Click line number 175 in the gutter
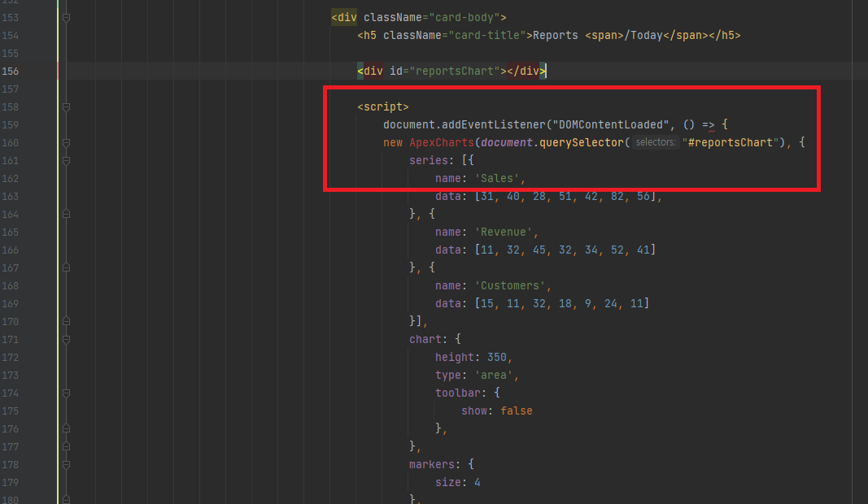Image resolution: width=868 pixels, height=504 pixels. coord(10,411)
